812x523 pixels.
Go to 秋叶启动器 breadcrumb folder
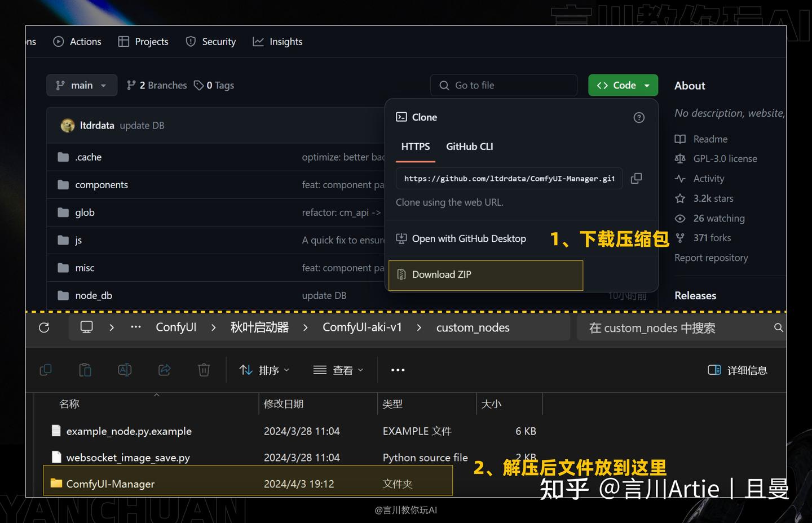coord(259,327)
